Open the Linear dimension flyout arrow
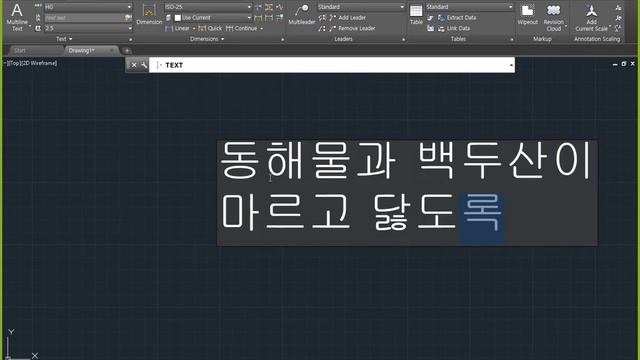 tap(194, 29)
